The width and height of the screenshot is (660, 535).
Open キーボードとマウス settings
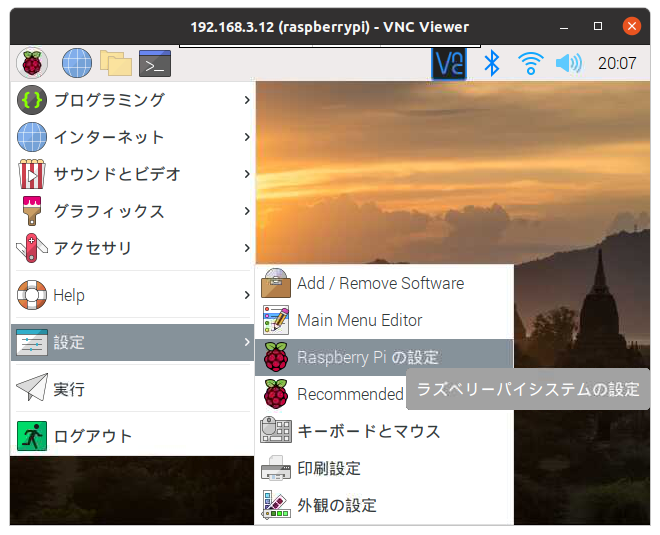pos(384,431)
